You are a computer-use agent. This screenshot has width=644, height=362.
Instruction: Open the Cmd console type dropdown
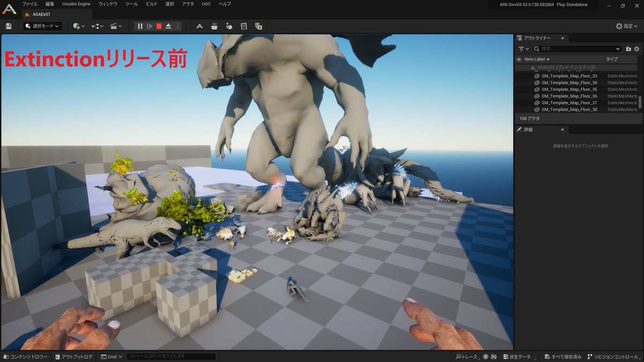[111, 356]
